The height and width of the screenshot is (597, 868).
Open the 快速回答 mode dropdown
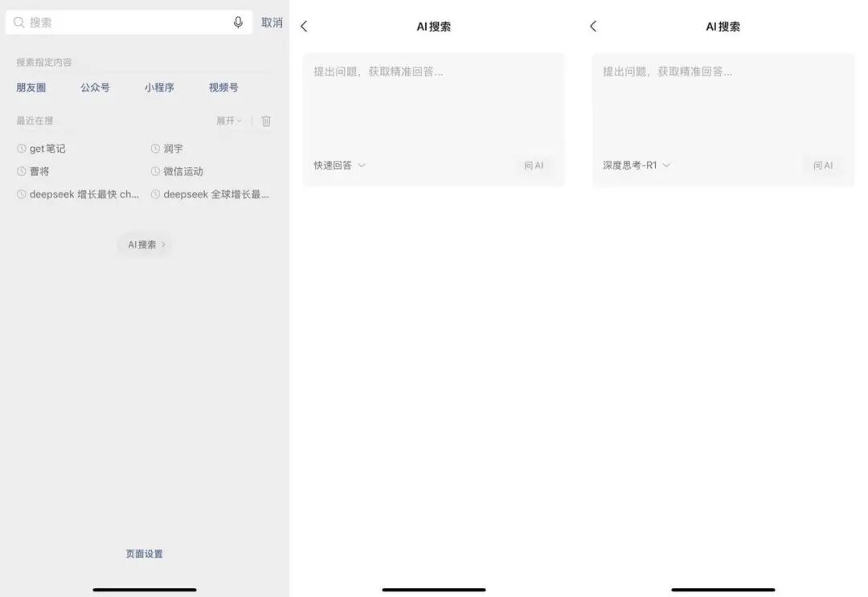339,165
